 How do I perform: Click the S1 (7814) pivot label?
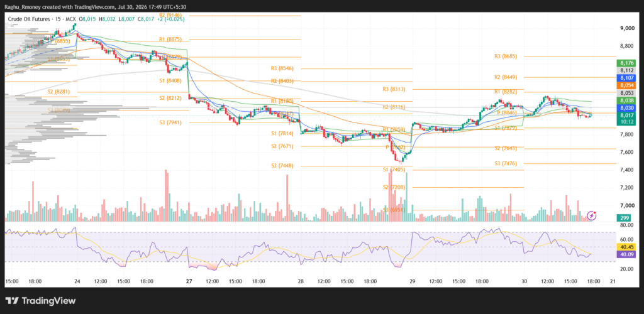(282, 134)
